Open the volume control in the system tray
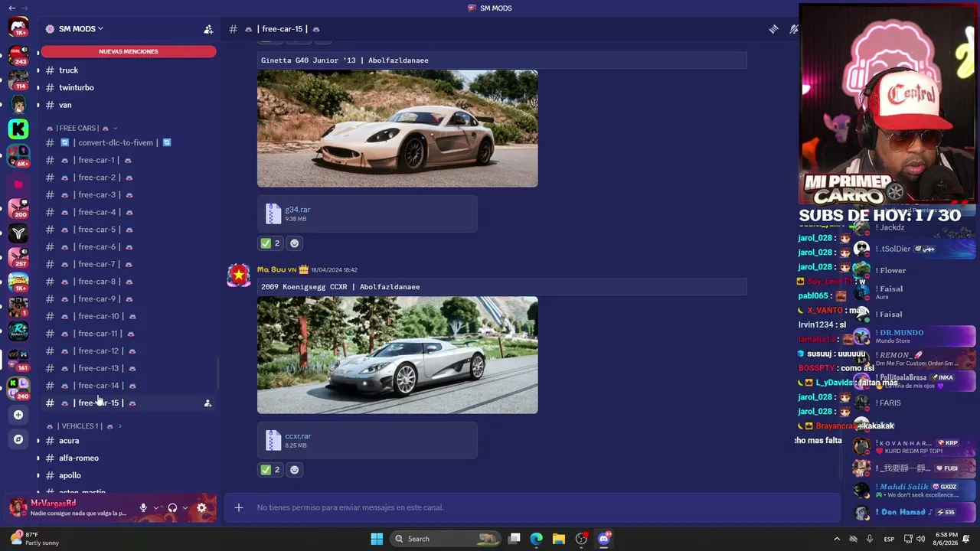Viewport: 980px width, 551px height. [x=920, y=539]
